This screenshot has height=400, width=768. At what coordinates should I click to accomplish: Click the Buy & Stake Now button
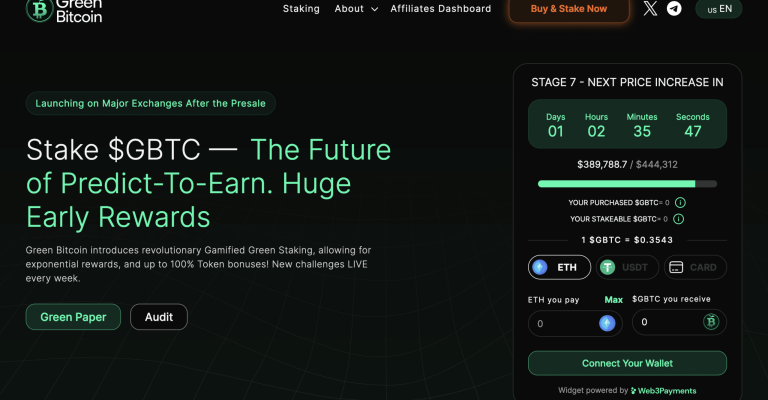569,10
